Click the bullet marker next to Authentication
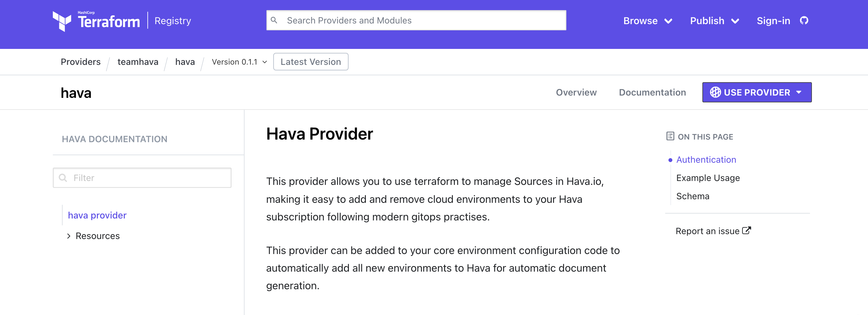This screenshot has height=315, width=868. pyautogui.click(x=670, y=160)
